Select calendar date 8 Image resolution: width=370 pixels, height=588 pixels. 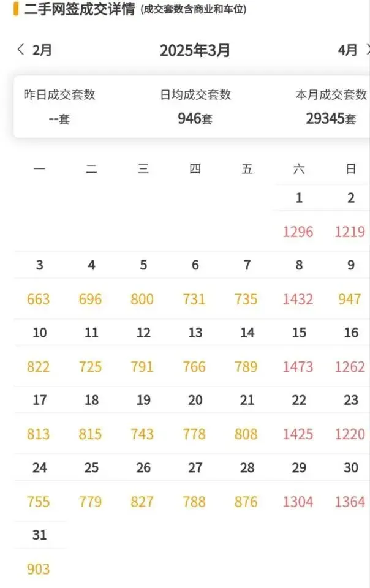tap(299, 265)
